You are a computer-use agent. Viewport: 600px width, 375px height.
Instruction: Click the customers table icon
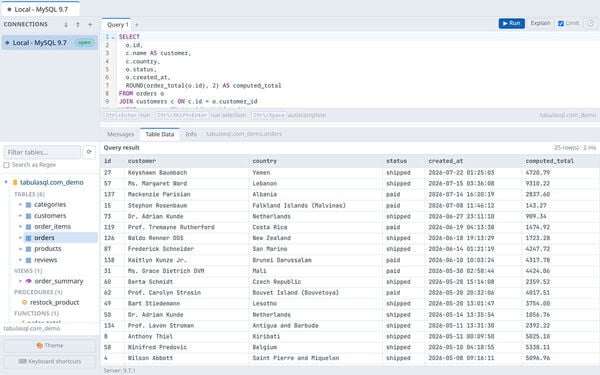(x=28, y=216)
